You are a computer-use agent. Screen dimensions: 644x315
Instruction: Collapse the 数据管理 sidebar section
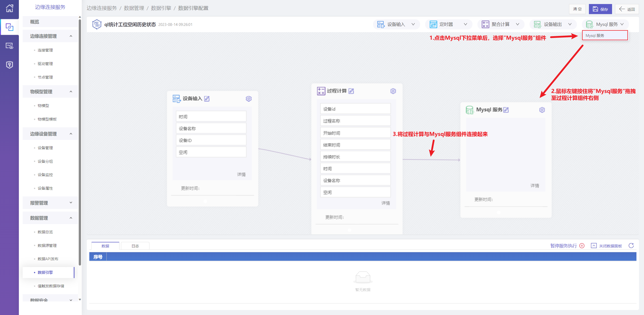tap(71, 218)
